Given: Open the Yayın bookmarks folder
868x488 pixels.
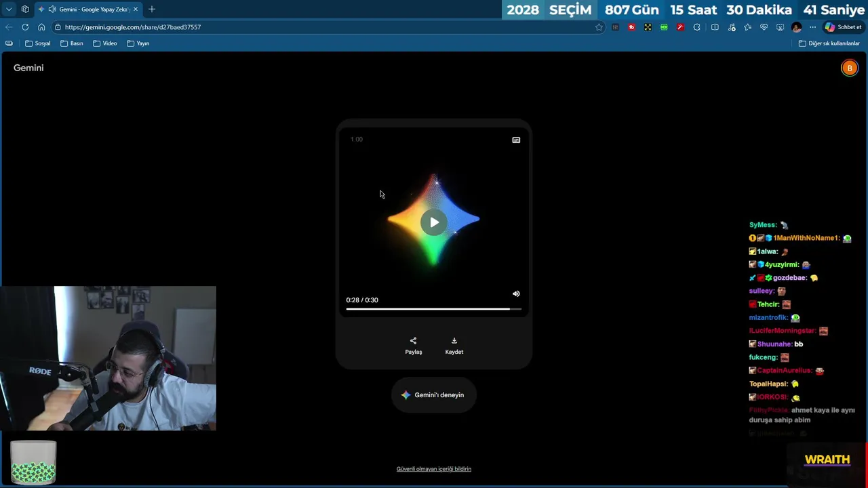Looking at the screenshot, I should [x=138, y=43].
